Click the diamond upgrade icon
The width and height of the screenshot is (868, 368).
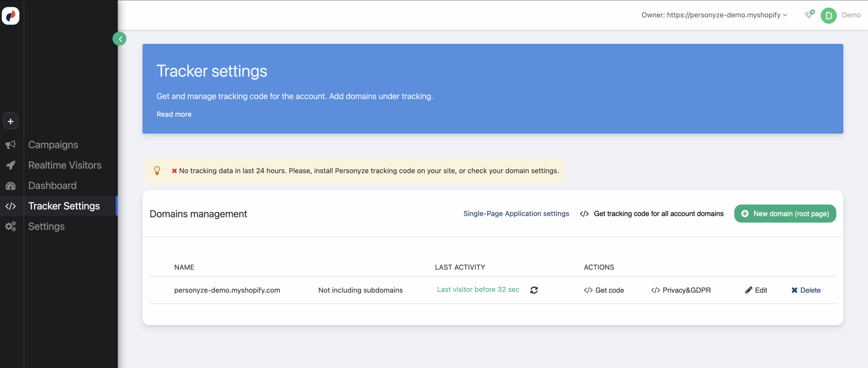pos(810,14)
